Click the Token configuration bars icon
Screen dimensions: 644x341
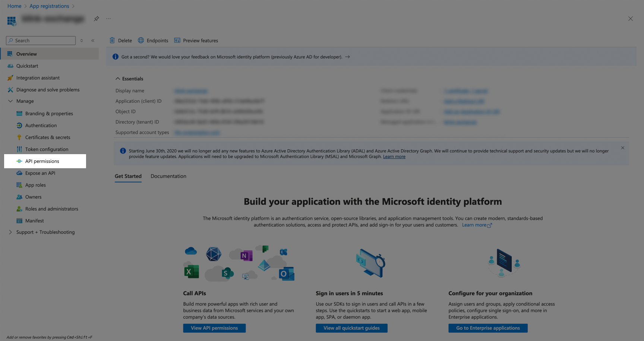[19, 149]
